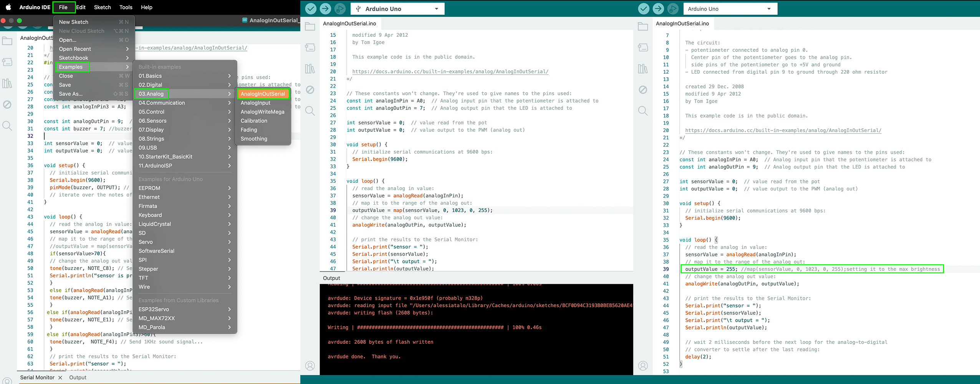980x384 pixels.
Task: Click the green-outlined outputValue = 255 code line
Action: tap(812, 269)
